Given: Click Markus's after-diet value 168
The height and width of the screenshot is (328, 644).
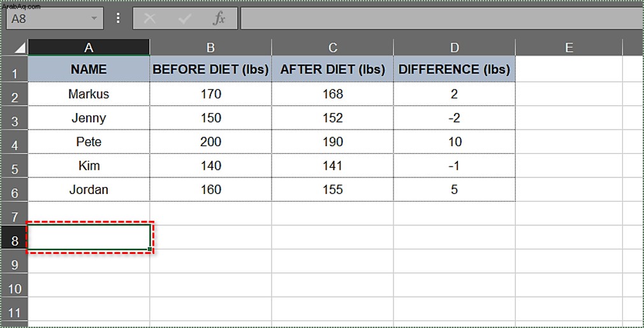Looking at the screenshot, I should coord(333,94).
